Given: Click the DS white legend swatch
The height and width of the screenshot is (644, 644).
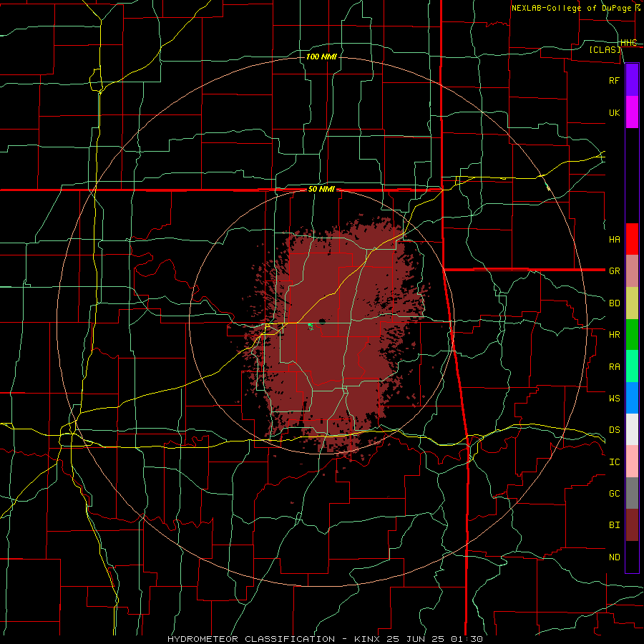Looking at the screenshot, I should point(632,429).
